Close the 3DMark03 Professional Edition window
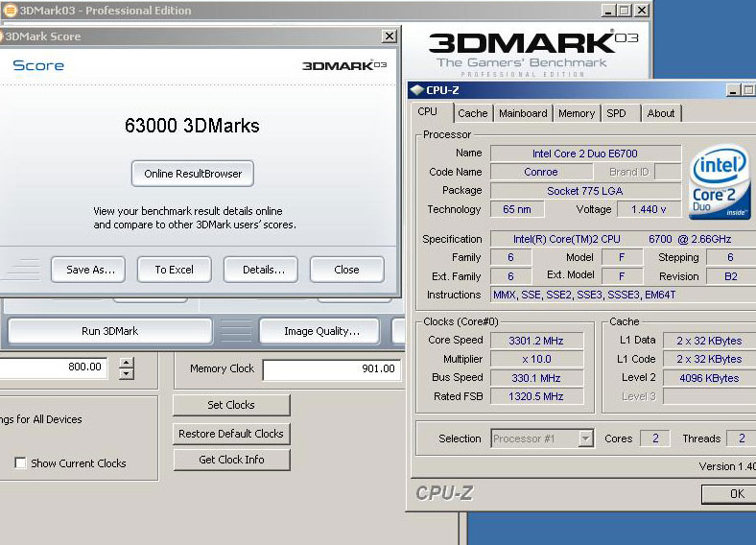The width and height of the screenshot is (756, 545). point(641,11)
